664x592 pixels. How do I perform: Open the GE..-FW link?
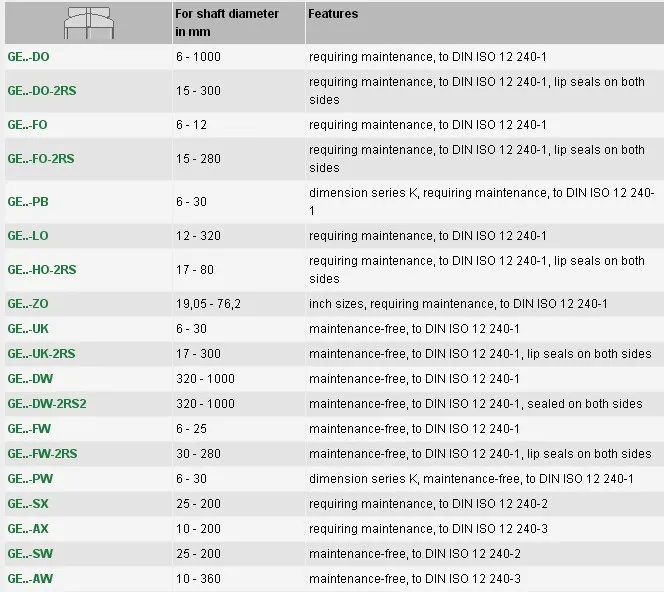click(x=29, y=429)
